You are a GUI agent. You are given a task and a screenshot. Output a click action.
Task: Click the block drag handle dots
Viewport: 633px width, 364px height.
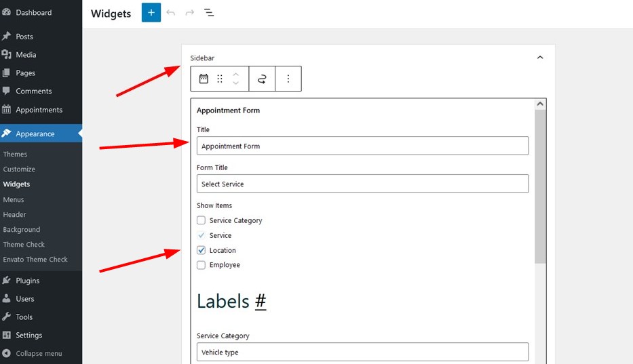pyautogui.click(x=220, y=79)
